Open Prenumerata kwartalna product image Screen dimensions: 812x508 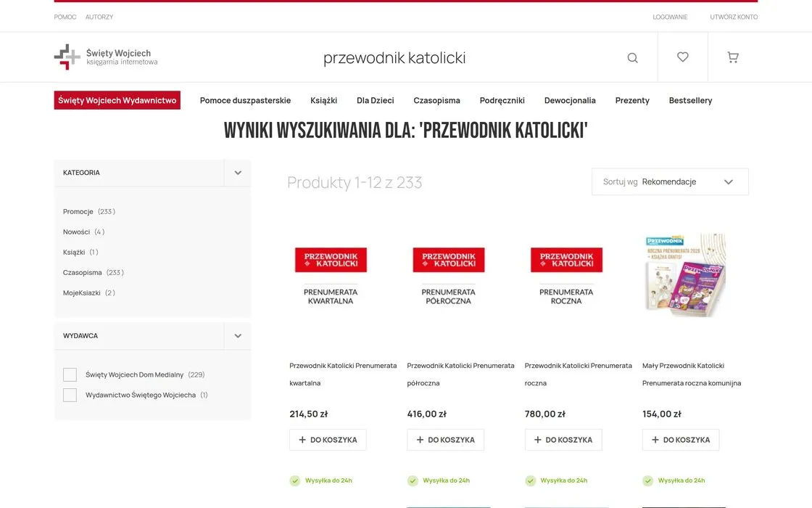[331, 276]
